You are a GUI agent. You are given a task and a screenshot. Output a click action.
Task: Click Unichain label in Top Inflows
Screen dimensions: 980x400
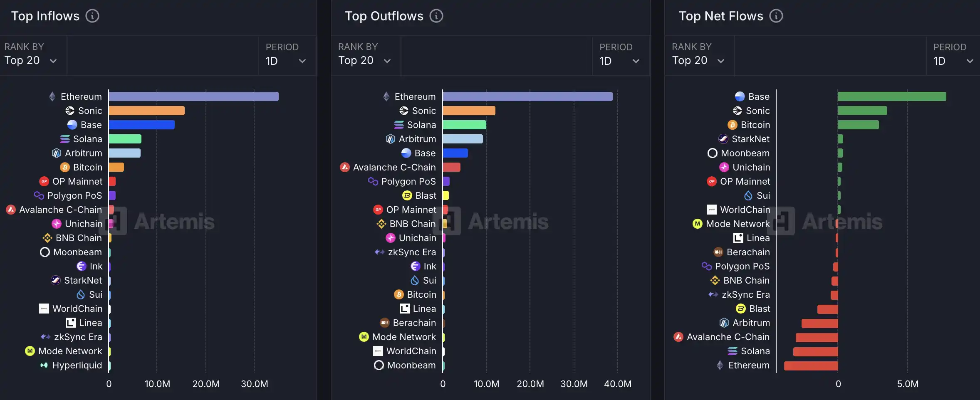[x=84, y=224]
